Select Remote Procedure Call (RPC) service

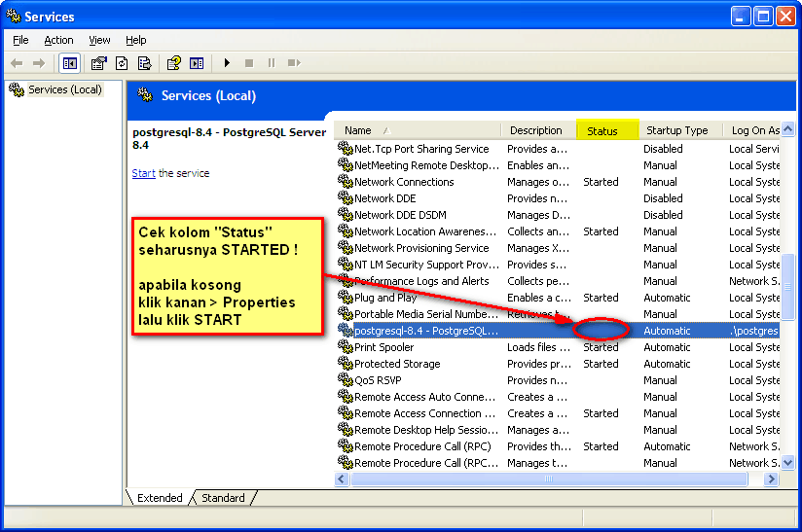click(x=558, y=446)
